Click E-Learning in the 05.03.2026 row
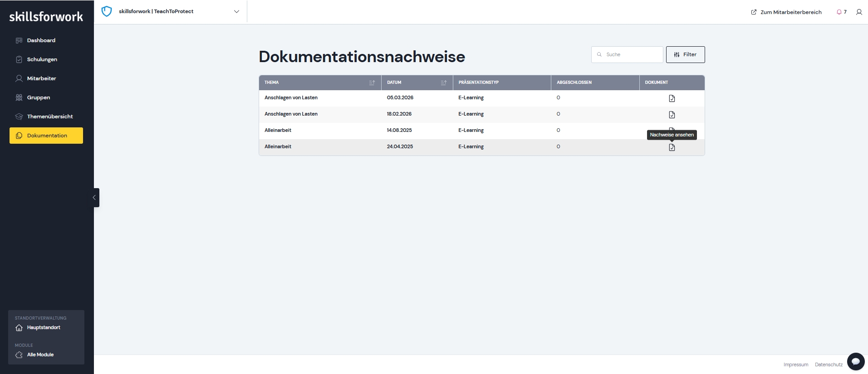This screenshot has height=374, width=868. pos(471,97)
